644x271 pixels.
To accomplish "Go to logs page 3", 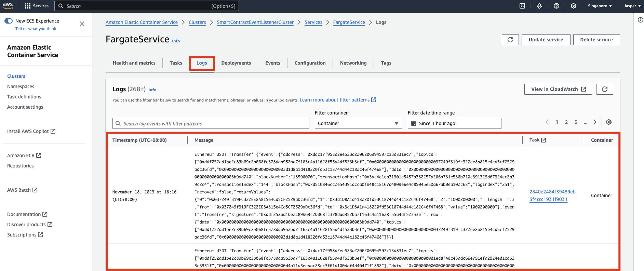I will pyautogui.click(x=576, y=122).
